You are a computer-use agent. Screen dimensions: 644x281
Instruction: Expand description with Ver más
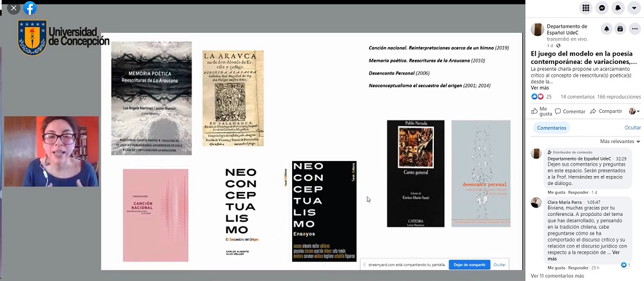click(x=540, y=88)
